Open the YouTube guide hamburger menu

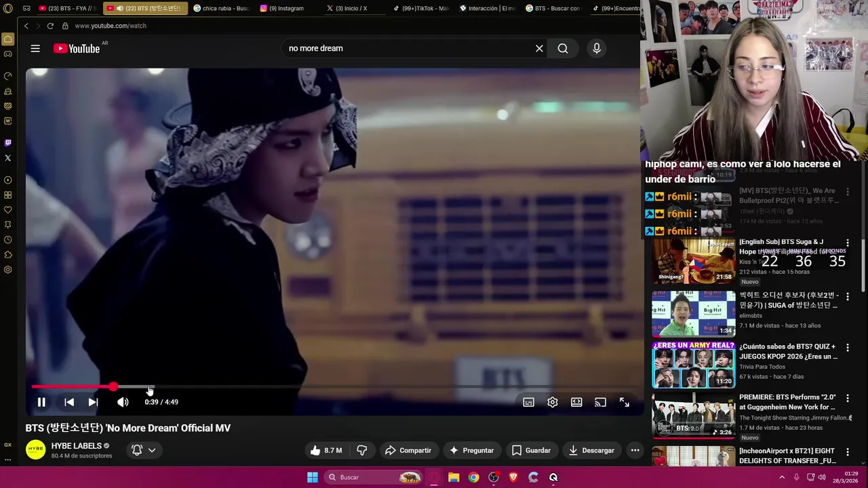35,48
